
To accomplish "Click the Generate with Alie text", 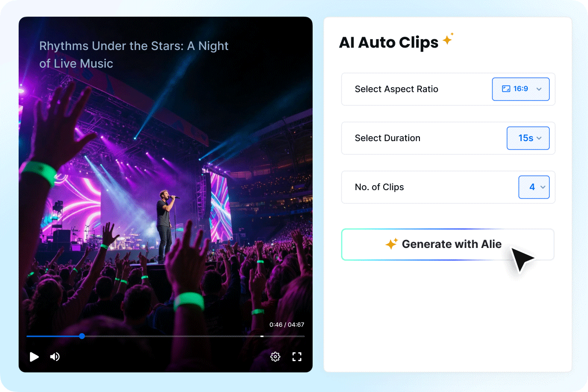I will tap(451, 244).
